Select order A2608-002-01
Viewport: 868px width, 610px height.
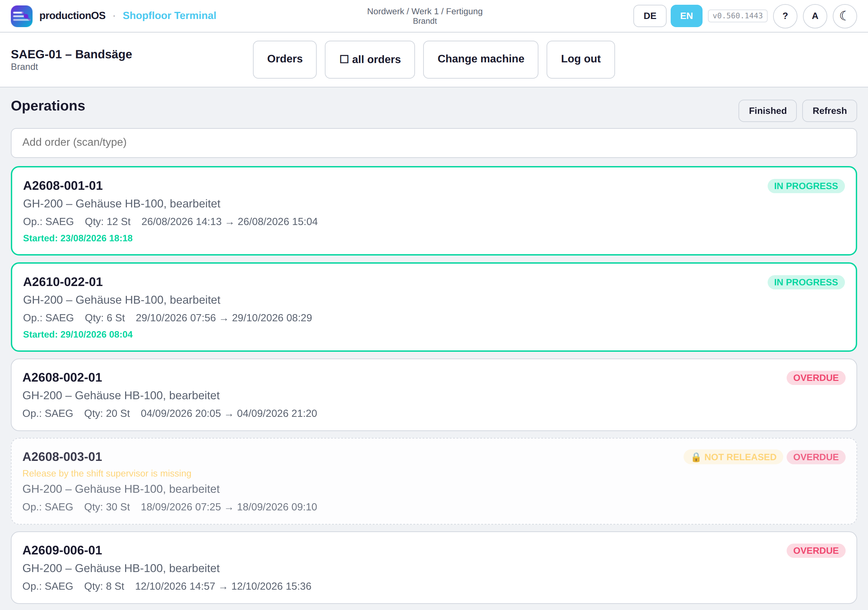tap(434, 395)
